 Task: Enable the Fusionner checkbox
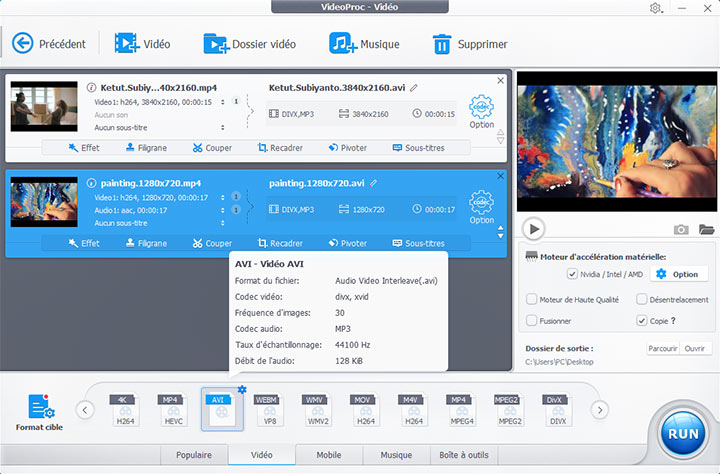pyautogui.click(x=532, y=321)
